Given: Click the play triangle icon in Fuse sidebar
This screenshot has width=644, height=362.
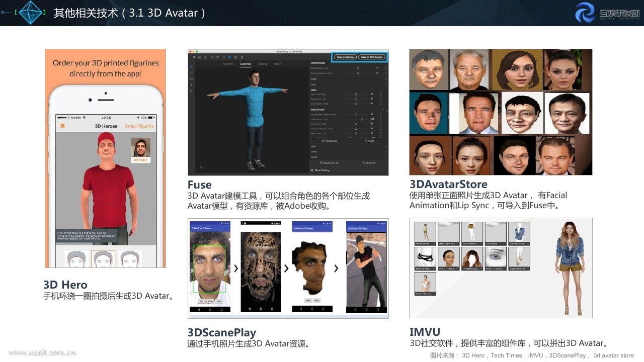Looking at the screenshot, I should (192, 91).
